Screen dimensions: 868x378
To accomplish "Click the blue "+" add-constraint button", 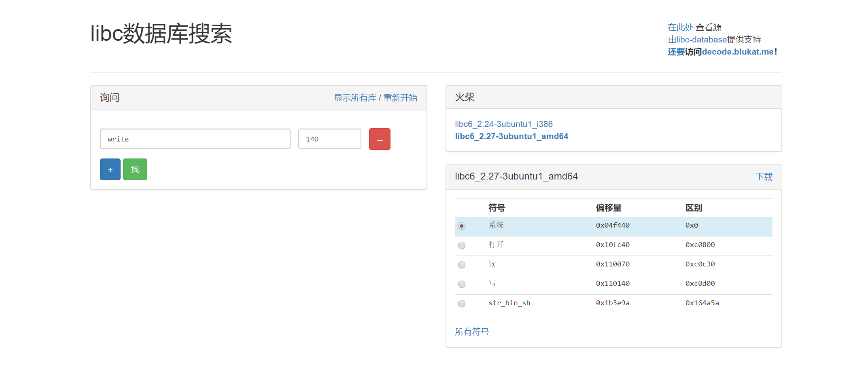I will [110, 169].
